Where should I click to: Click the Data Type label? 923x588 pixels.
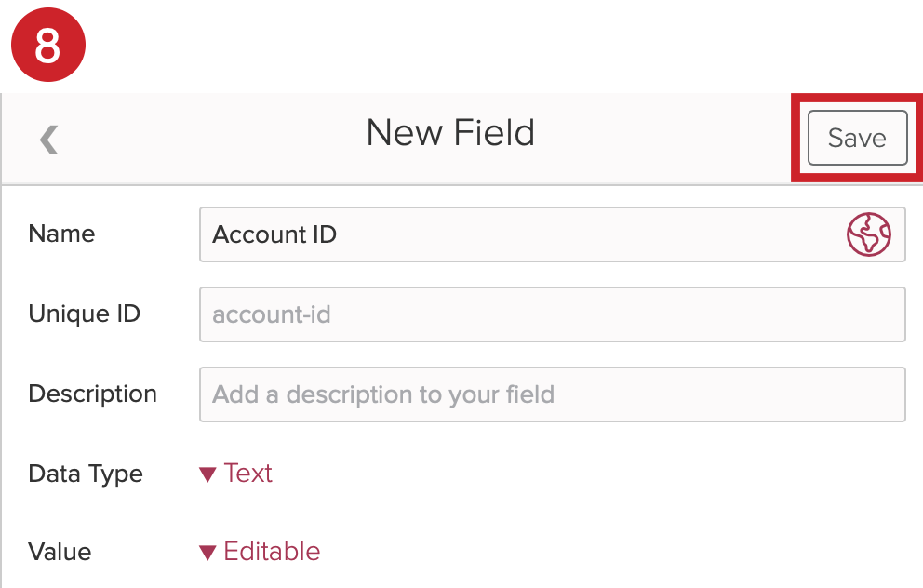coord(86,474)
